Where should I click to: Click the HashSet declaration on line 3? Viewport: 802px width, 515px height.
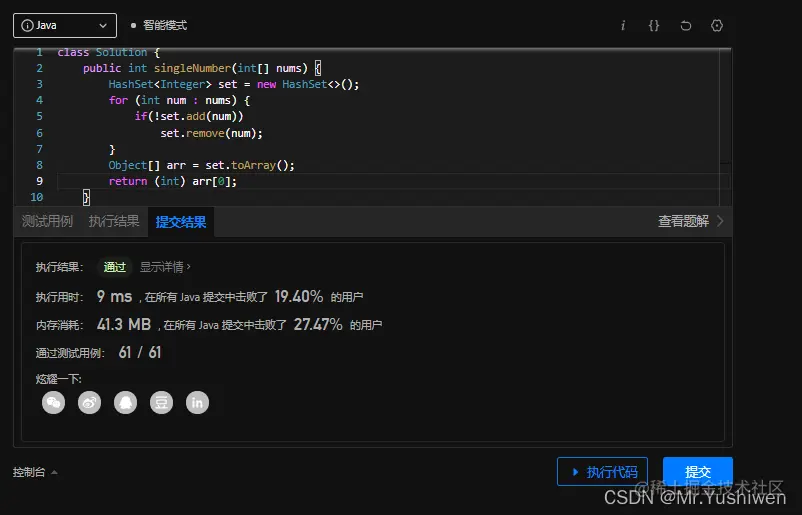(234, 84)
